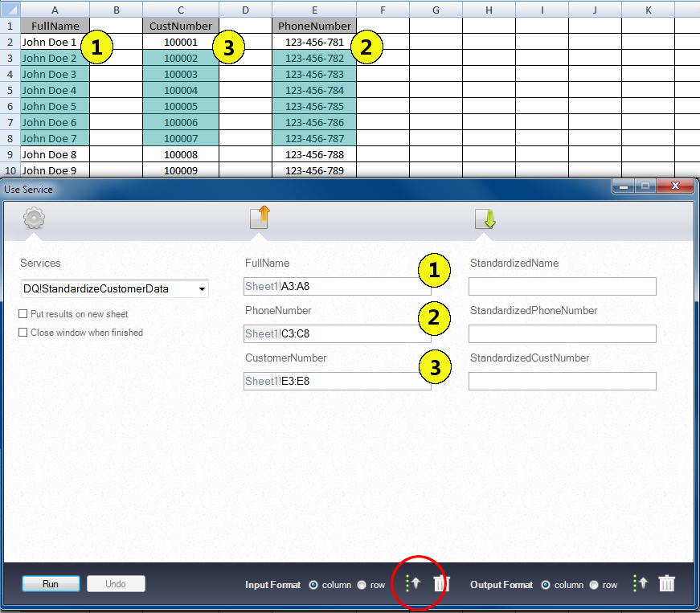The width and height of the screenshot is (700, 613).
Task: Select Input Format row radio
Action: click(362, 585)
